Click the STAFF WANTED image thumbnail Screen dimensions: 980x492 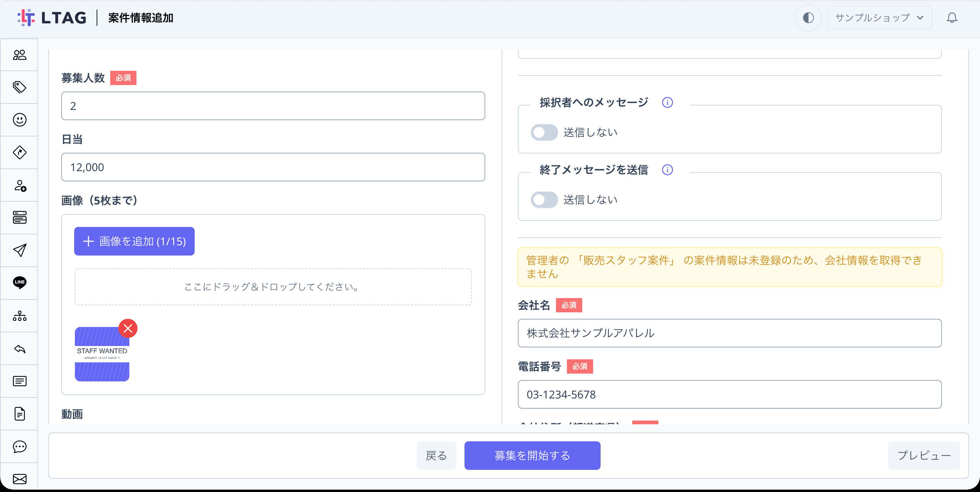click(x=102, y=354)
